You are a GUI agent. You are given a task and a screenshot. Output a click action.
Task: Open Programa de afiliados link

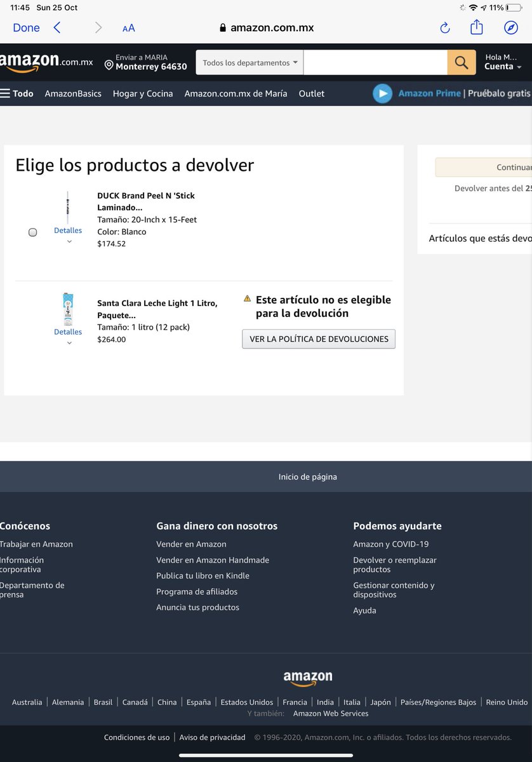click(197, 592)
